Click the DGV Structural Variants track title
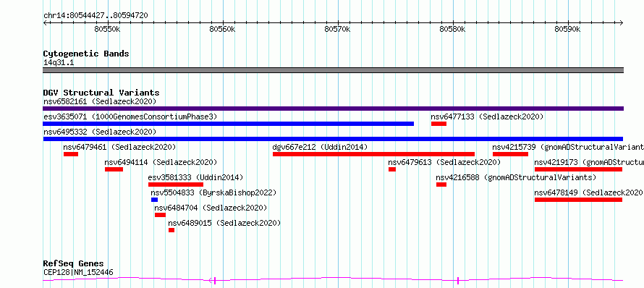Viewport: 644px width, 288px height. pyautogui.click(x=101, y=93)
